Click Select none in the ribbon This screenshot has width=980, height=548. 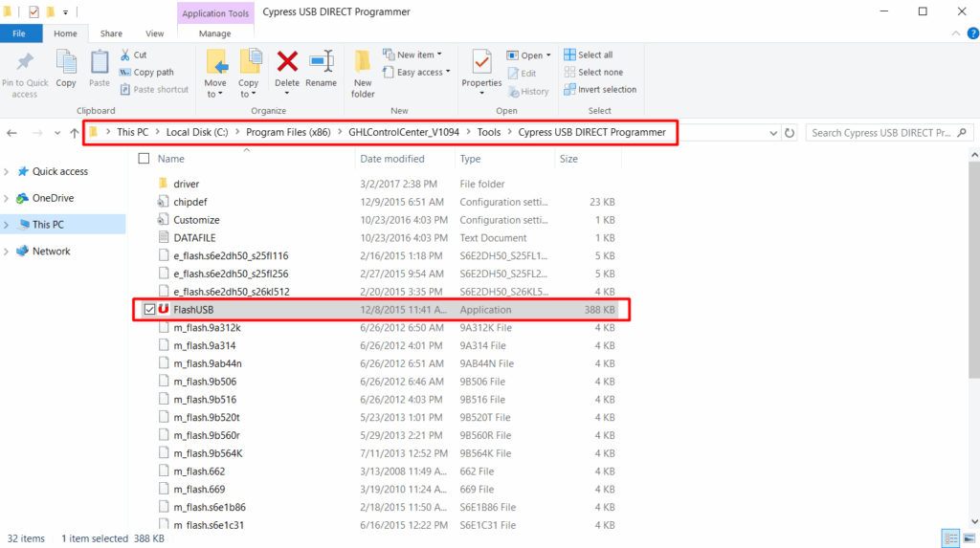[x=593, y=73]
